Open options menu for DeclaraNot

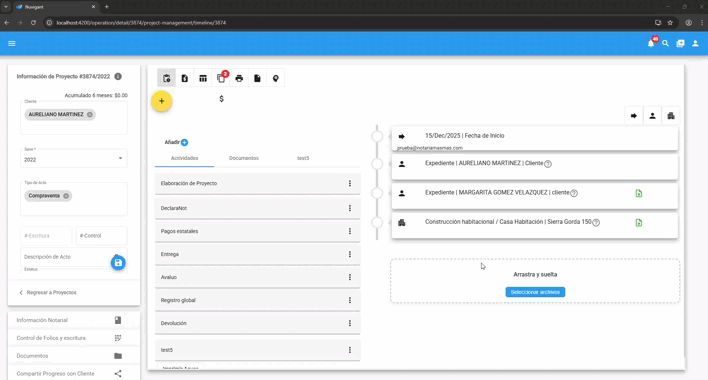(x=349, y=208)
